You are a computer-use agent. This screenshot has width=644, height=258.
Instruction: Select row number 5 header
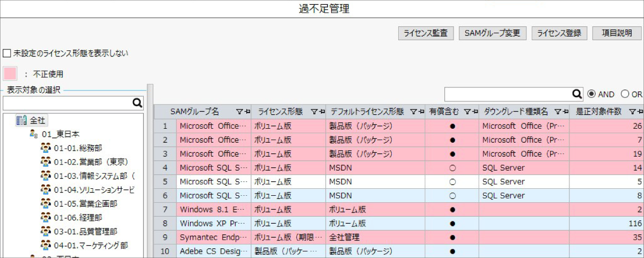(x=165, y=182)
